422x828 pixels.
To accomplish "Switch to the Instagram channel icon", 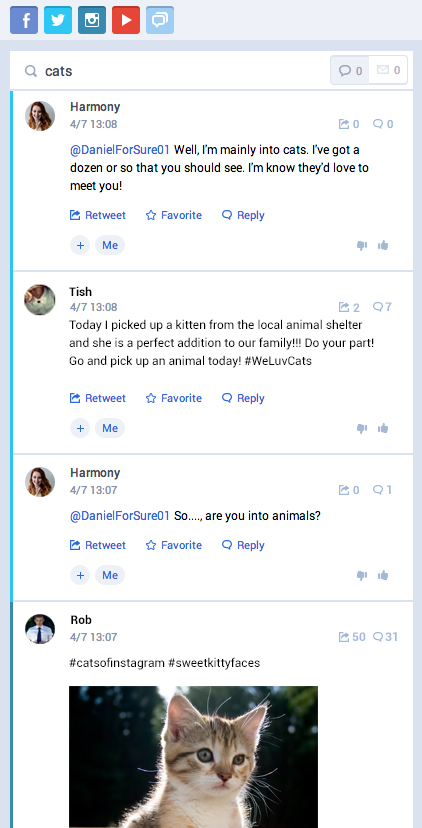I will click(x=92, y=20).
